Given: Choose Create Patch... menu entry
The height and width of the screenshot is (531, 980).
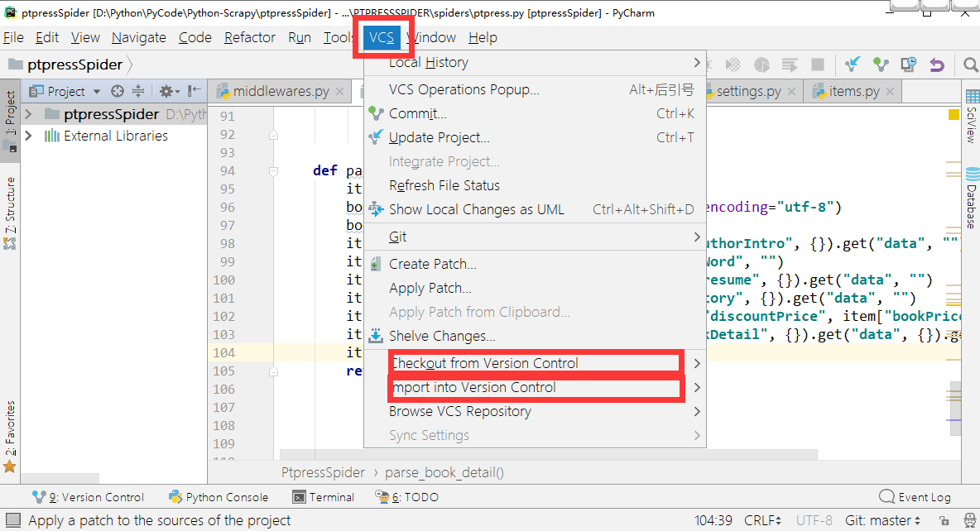Looking at the screenshot, I should (535, 264).
